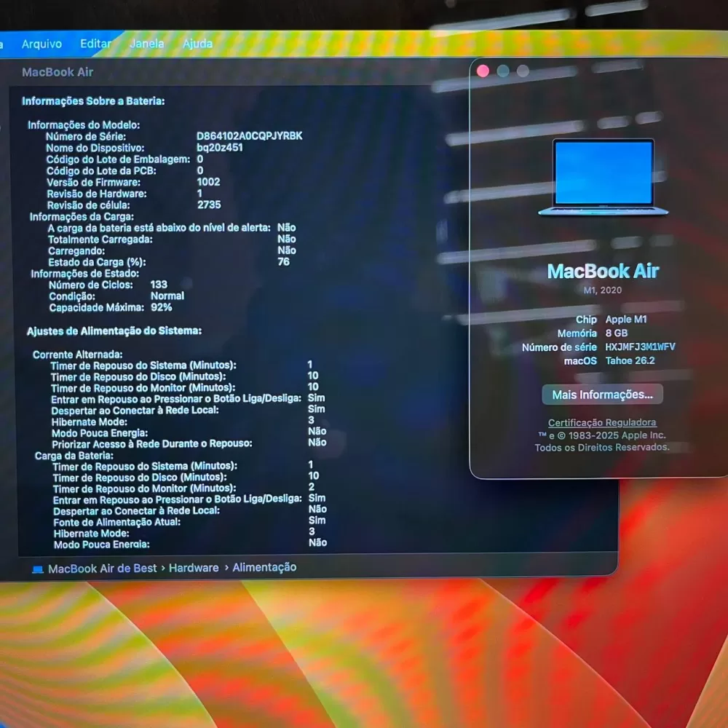
Task: Open the Editar menu
Action: pos(95,44)
